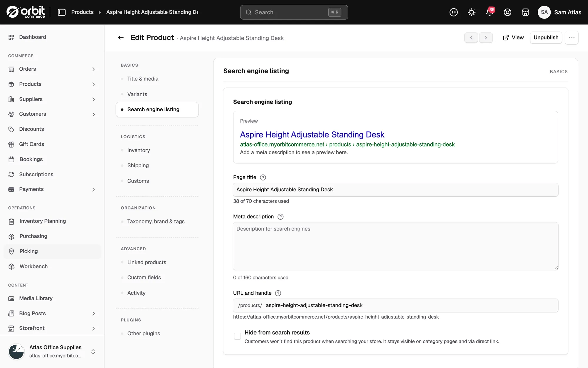Expand the Orders submenu chevron
The width and height of the screenshot is (588, 368).
pos(93,69)
